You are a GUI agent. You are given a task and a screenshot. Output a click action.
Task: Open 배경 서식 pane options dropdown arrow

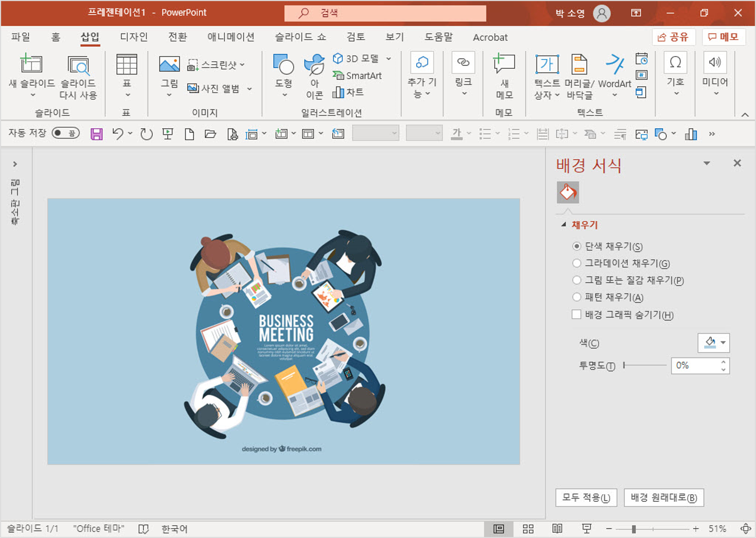pos(707,163)
